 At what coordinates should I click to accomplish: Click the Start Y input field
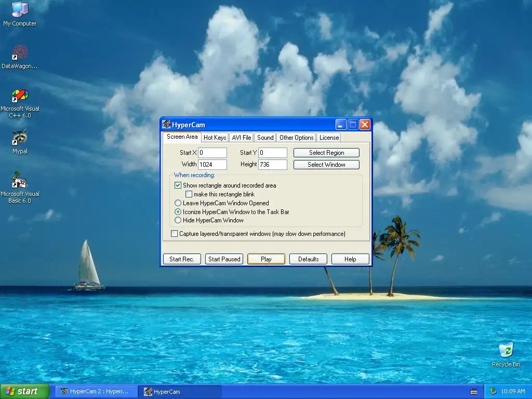coord(273,153)
